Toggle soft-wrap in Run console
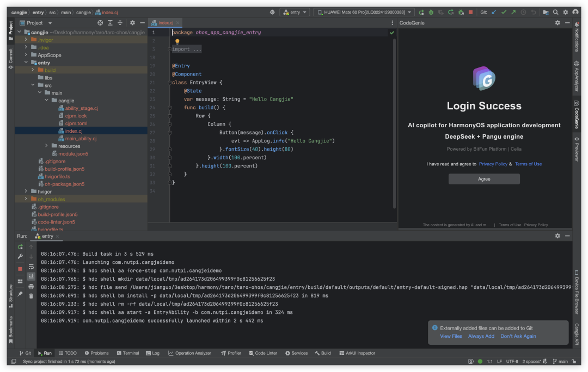Screen dimensions: 588x372 click(31, 267)
